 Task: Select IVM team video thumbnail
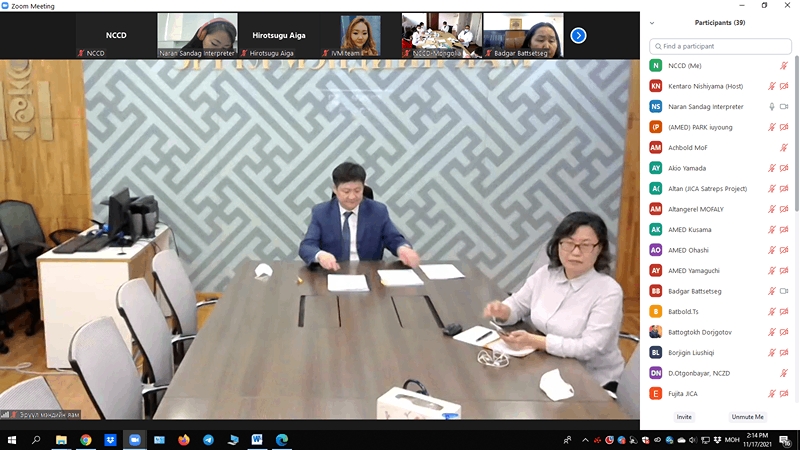tap(360, 35)
